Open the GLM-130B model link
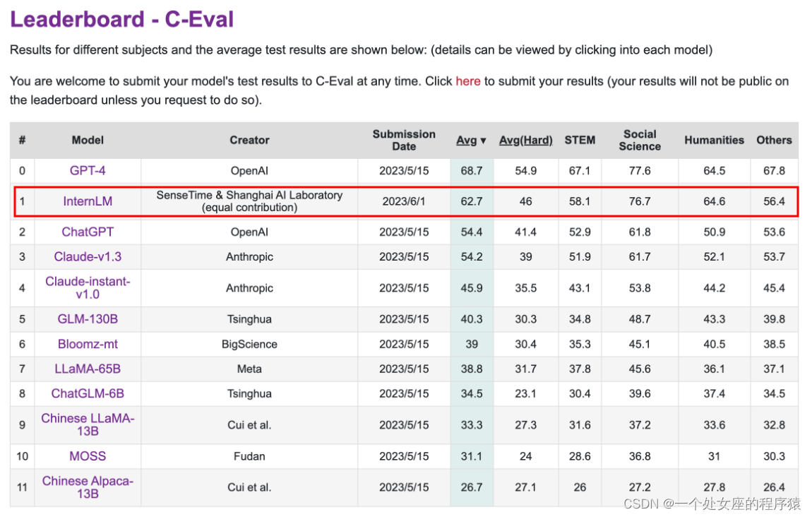Image resolution: width=812 pixels, height=517 pixels. (88, 319)
